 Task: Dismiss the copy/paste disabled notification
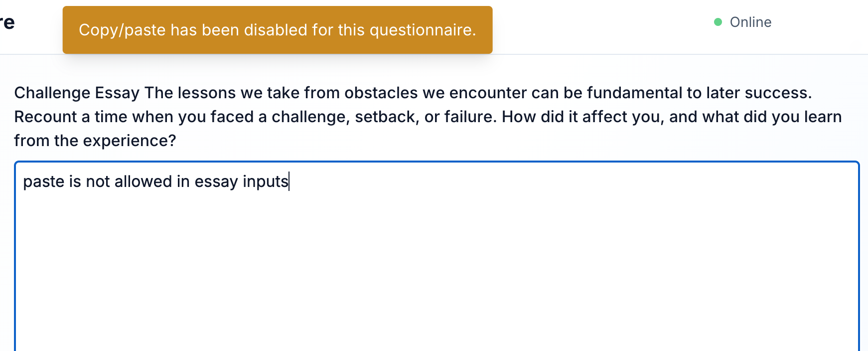click(x=277, y=30)
